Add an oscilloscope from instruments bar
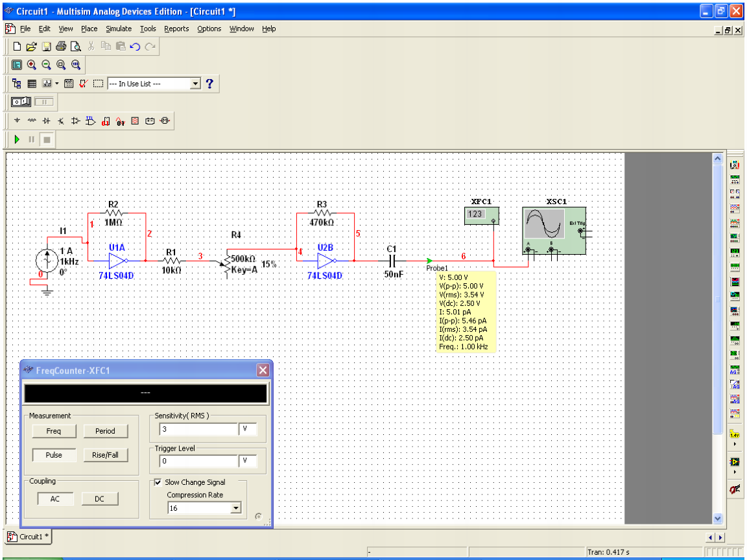The height and width of the screenshot is (560, 747). click(735, 207)
